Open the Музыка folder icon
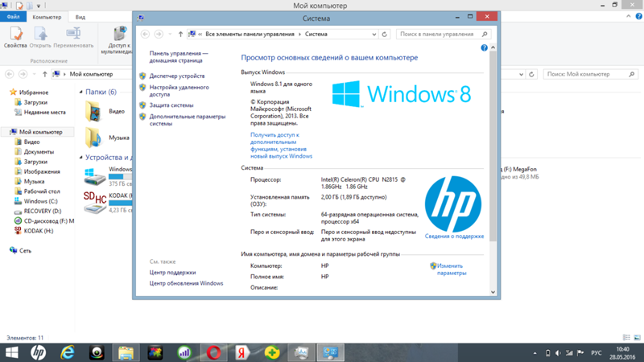This screenshot has height=362, width=644. [93, 138]
